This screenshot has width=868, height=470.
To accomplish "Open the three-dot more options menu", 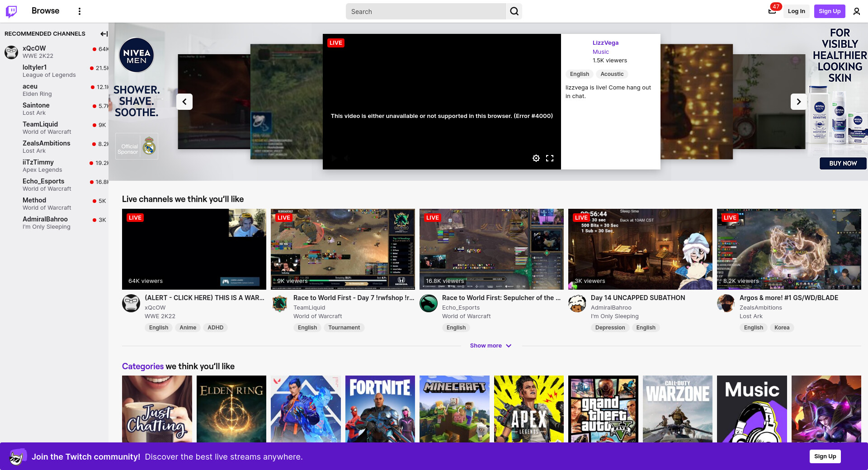I will (80, 11).
